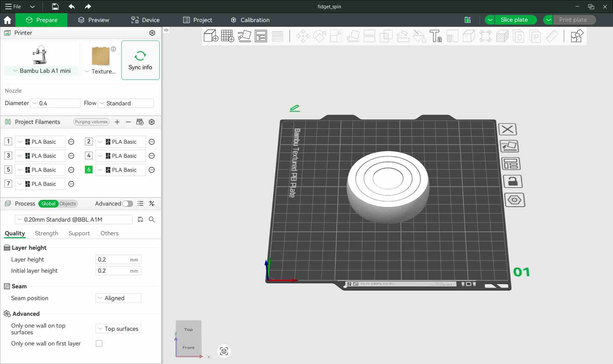Enable Only one wall on first layer
The height and width of the screenshot is (364, 613).
click(x=99, y=343)
